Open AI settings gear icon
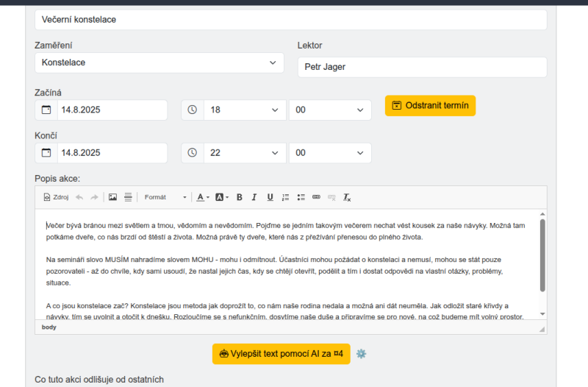The height and width of the screenshot is (387, 588). pos(361,354)
